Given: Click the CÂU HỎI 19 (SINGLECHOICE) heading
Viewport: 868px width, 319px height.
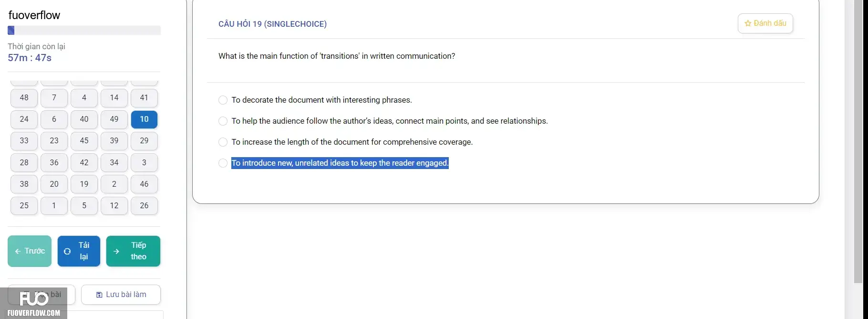Looking at the screenshot, I should coord(272,24).
